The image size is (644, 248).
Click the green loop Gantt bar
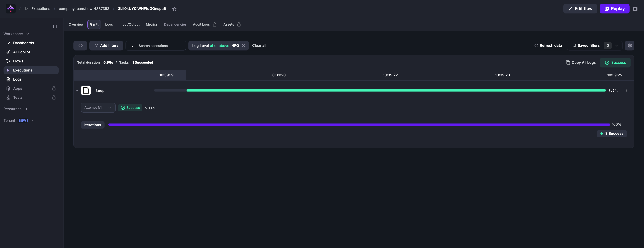click(396, 91)
